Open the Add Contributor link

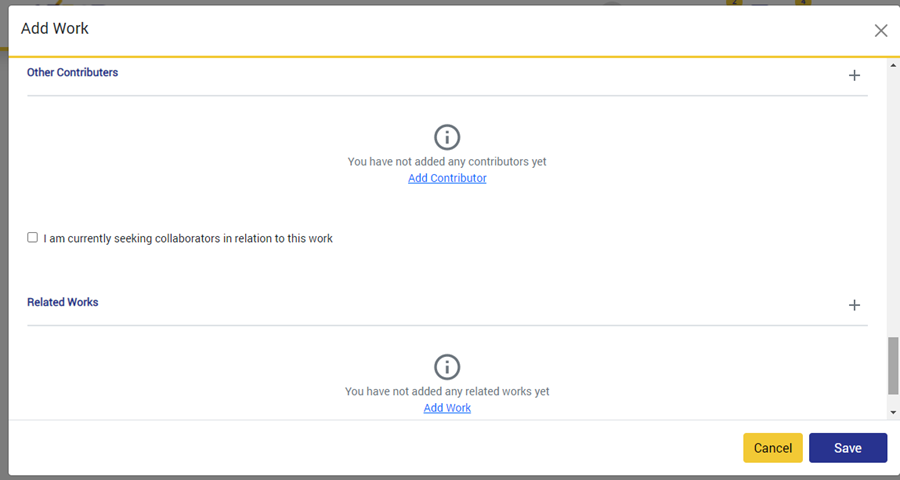coord(447,178)
